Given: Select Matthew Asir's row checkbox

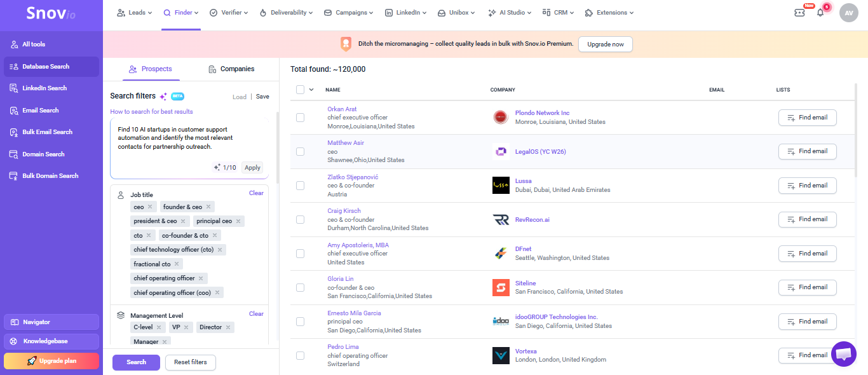Looking at the screenshot, I should [x=300, y=151].
